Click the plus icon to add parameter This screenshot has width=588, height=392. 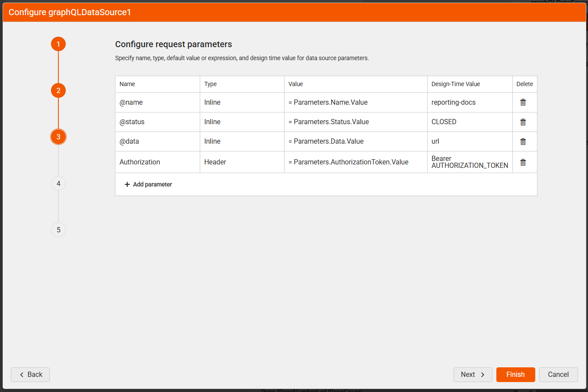click(x=127, y=184)
